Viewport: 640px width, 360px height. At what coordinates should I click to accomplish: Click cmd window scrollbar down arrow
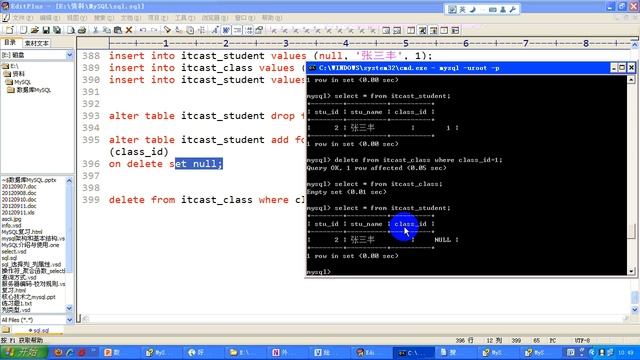631,271
